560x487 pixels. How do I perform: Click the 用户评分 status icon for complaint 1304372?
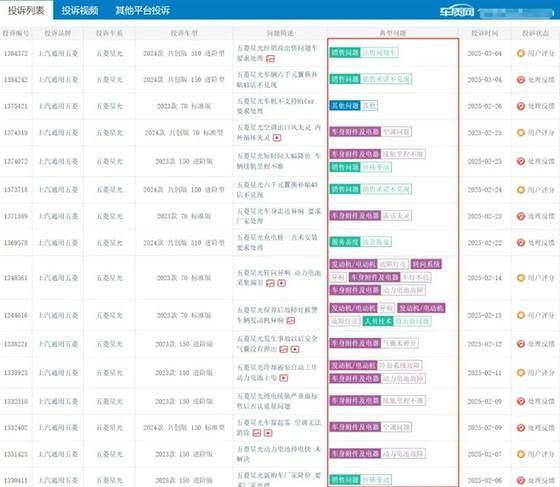coord(521,54)
